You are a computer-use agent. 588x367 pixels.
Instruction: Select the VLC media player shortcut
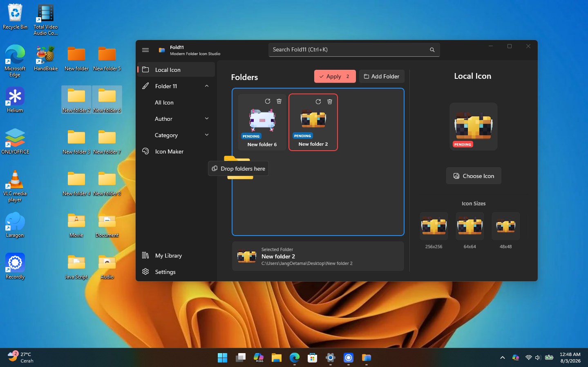click(x=15, y=186)
